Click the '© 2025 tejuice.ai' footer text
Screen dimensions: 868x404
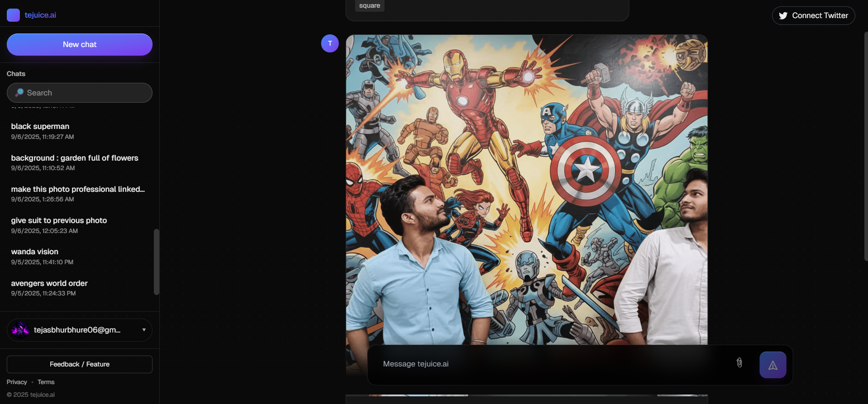point(31,394)
